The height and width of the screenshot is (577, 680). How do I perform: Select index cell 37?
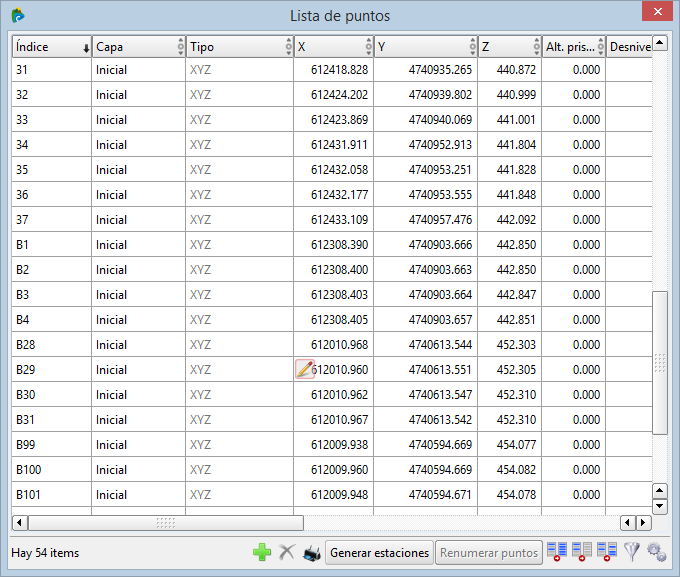click(52, 220)
